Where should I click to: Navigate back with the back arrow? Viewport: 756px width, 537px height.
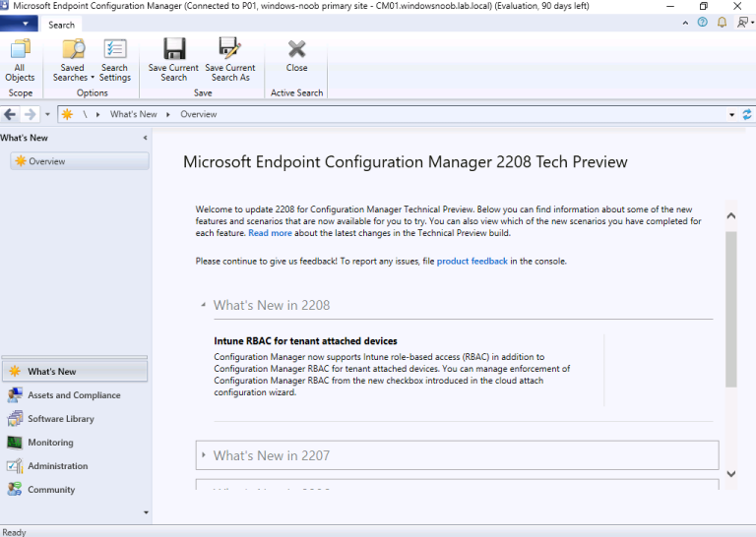(11, 114)
